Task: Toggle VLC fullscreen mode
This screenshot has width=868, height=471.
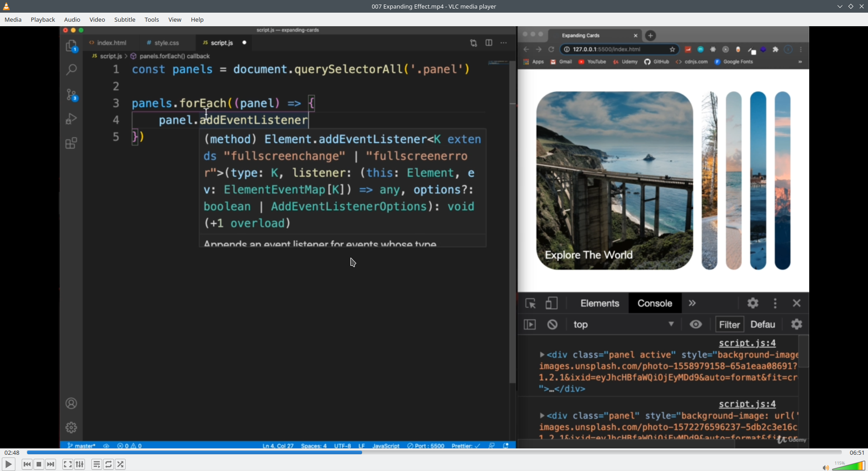Action: pyautogui.click(x=67, y=464)
